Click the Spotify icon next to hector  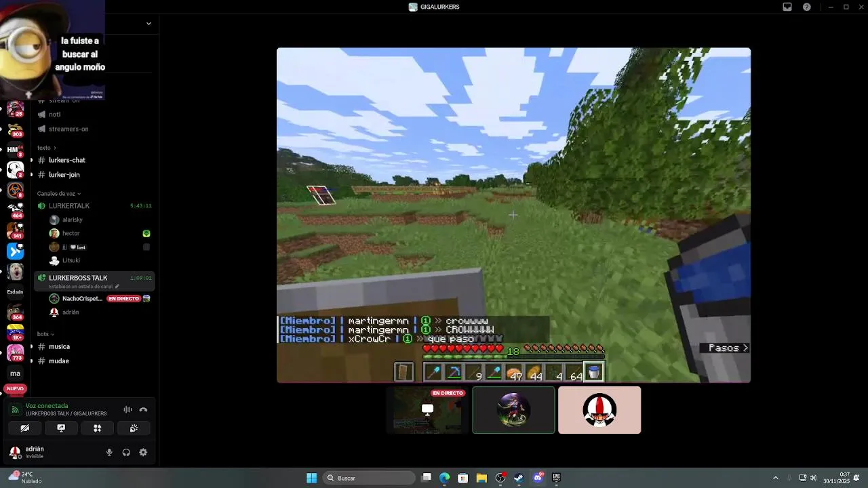click(146, 233)
